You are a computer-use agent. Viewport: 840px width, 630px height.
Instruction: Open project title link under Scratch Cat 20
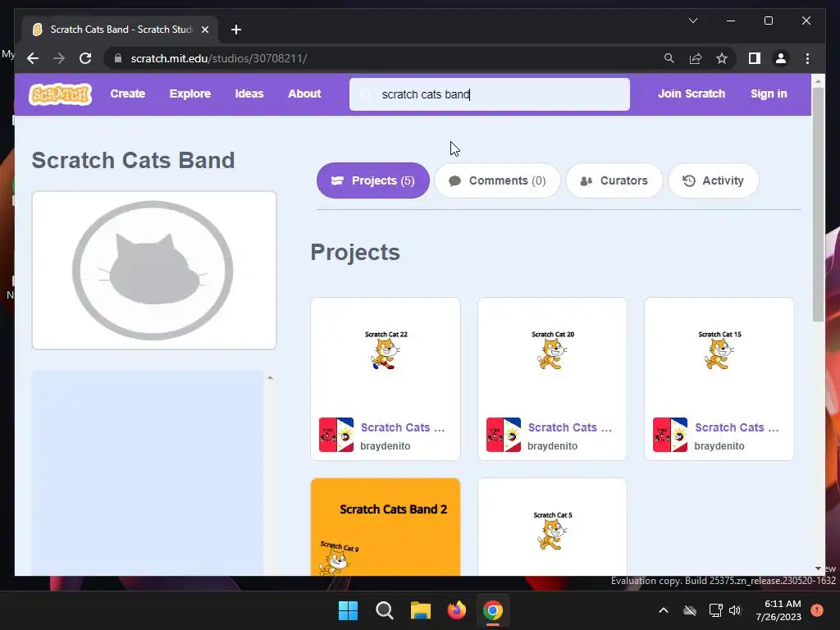[570, 427]
